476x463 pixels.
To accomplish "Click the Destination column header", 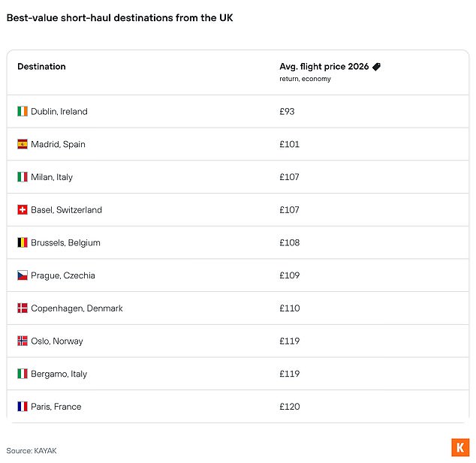I will coord(41,67).
